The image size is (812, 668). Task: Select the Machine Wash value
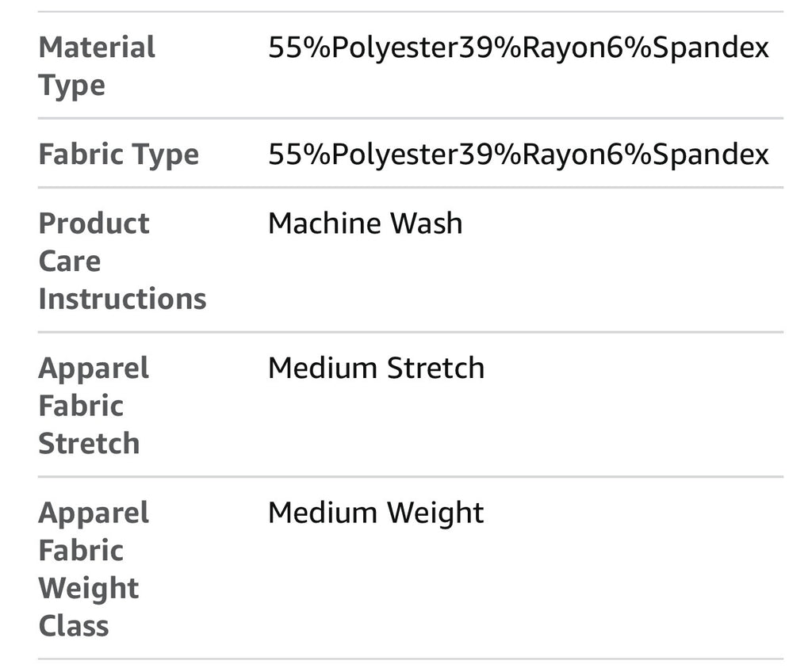tap(365, 223)
